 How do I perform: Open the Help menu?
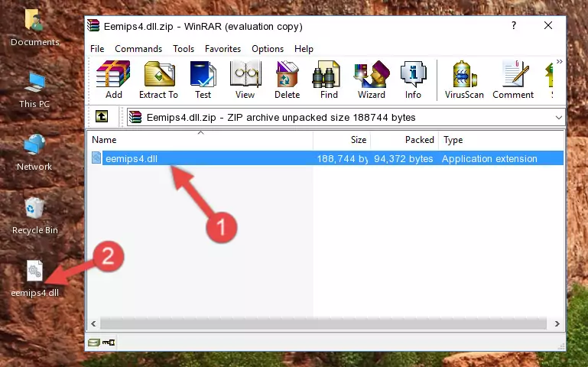304,49
